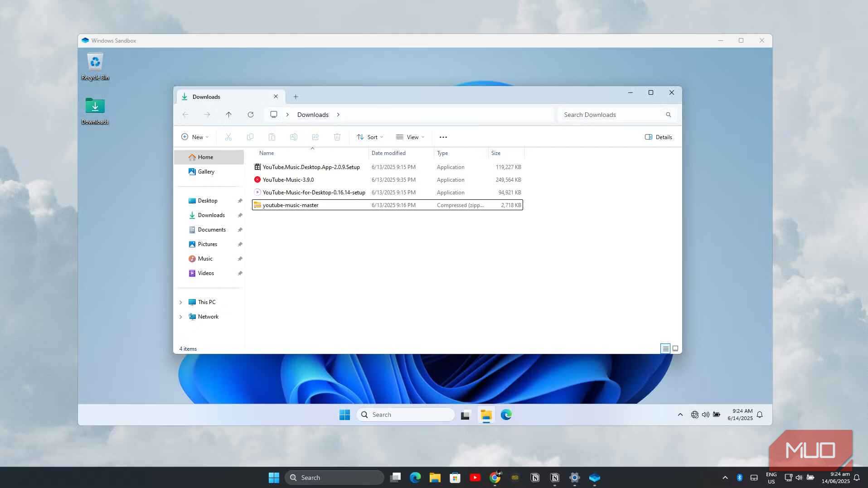The image size is (868, 488).
Task: Open the See more ellipsis menu
Action: click(x=443, y=137)
